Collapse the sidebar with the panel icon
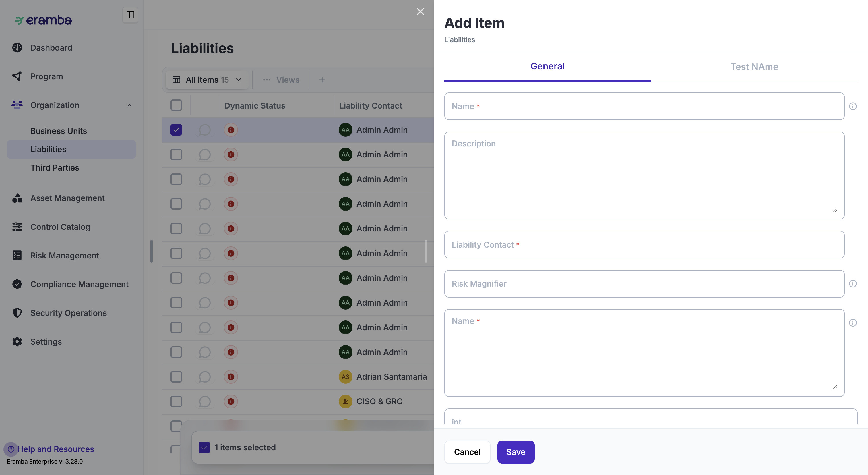 [x=130, y=15]
